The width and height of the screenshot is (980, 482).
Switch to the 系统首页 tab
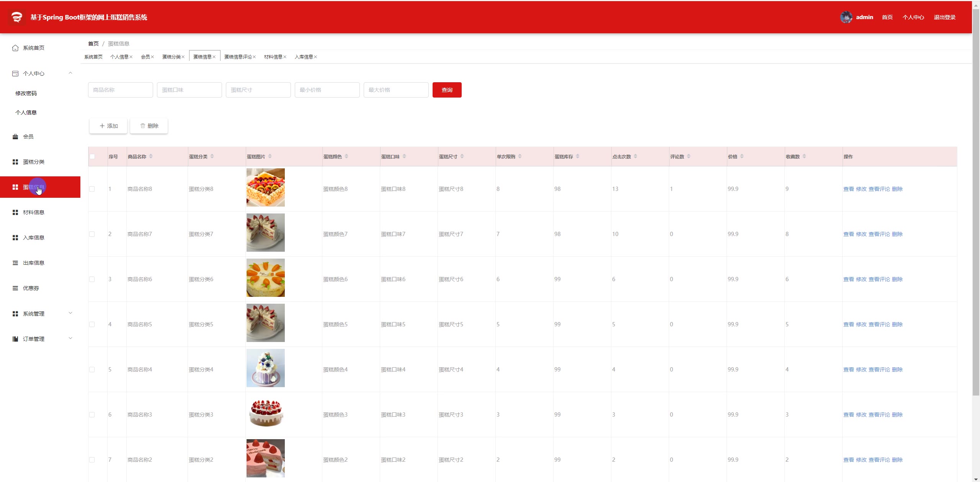93,57
